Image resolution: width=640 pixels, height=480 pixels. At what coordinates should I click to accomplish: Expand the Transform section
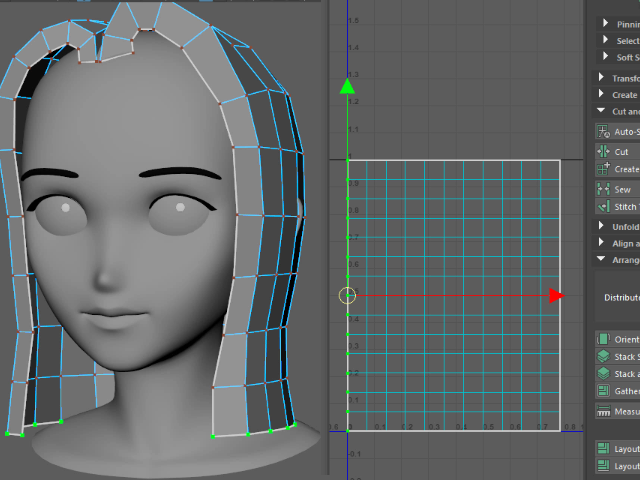pos(601,78)
